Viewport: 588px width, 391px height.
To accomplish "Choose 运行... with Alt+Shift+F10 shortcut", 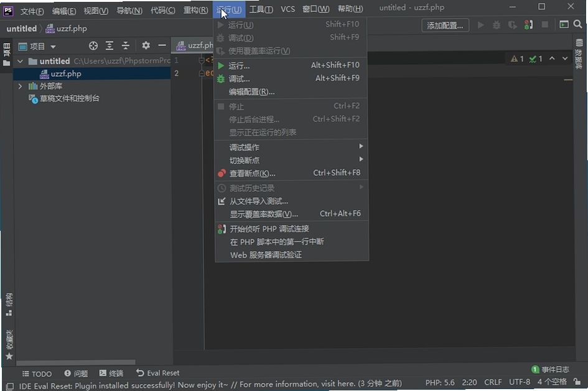I will click(291, 66).
